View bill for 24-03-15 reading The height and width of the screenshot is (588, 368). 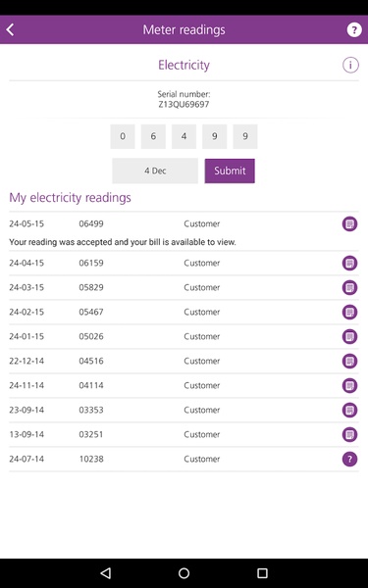349,287
